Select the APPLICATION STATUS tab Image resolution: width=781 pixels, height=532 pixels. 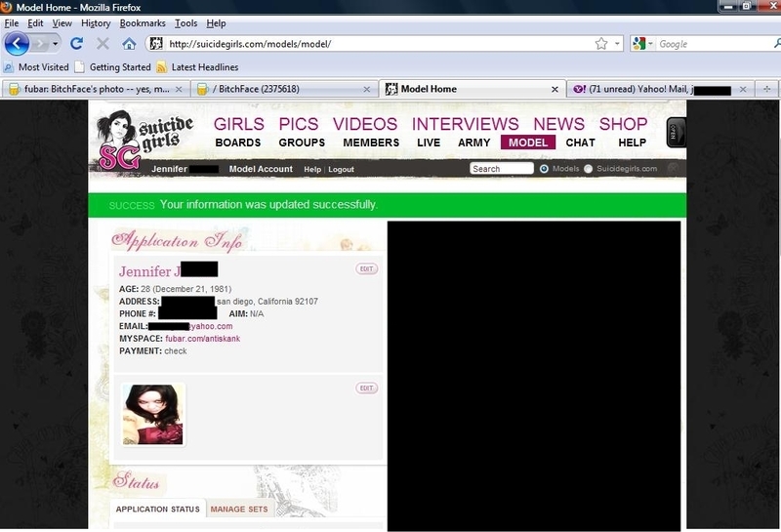158,510
